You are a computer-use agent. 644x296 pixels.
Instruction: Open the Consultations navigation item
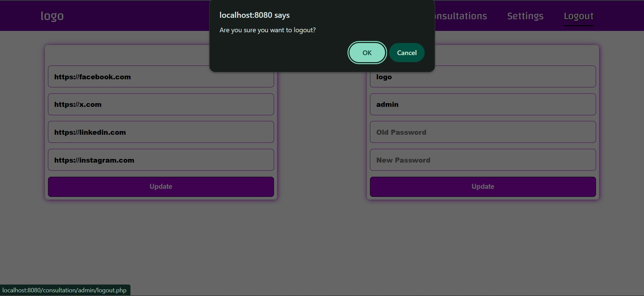(x=461, y=16)
